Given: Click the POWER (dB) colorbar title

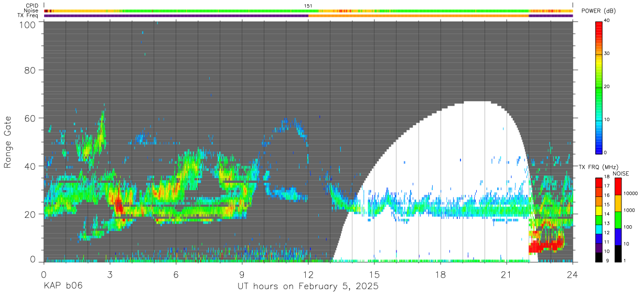Looking at the screenshot, I should (x=598, y=10).
